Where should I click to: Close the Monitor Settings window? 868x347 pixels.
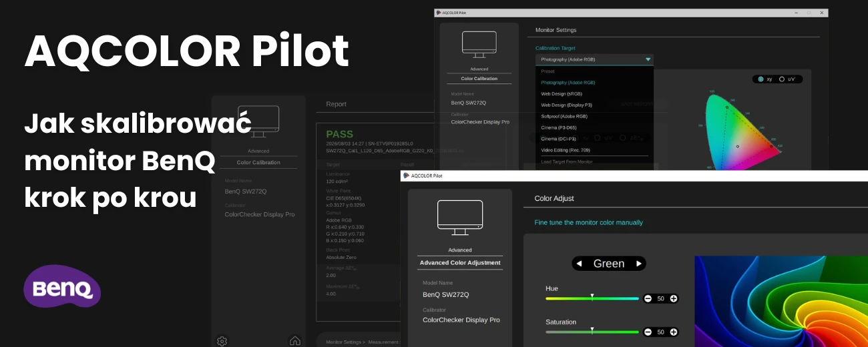point(823,13)
